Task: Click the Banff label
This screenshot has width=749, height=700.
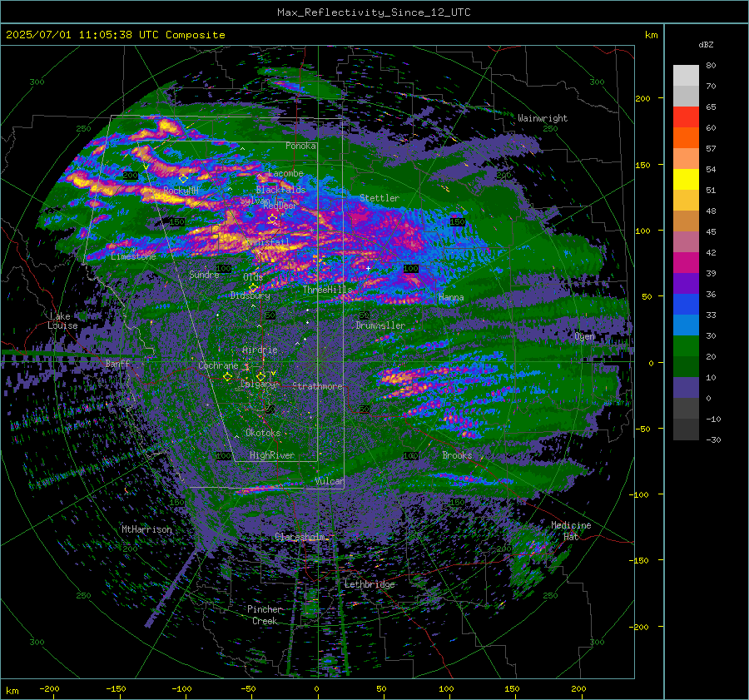Action: [x=117, y=364]
